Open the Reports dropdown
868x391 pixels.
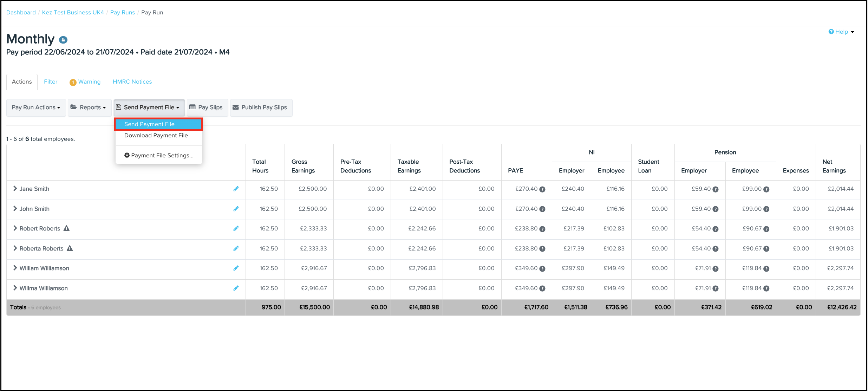(89, 107)
